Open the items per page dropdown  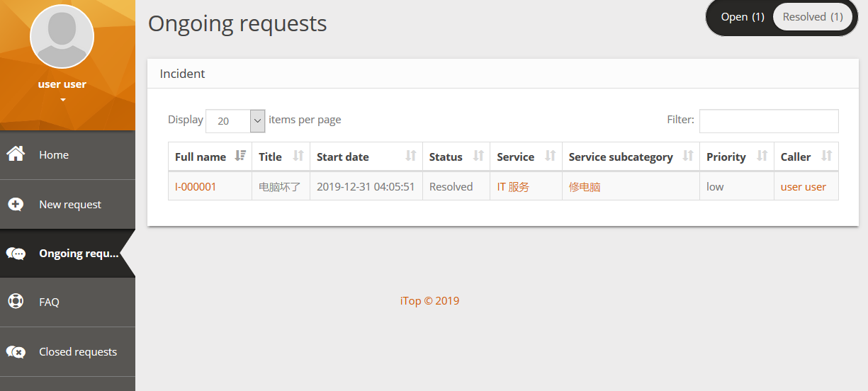(235, 121)
